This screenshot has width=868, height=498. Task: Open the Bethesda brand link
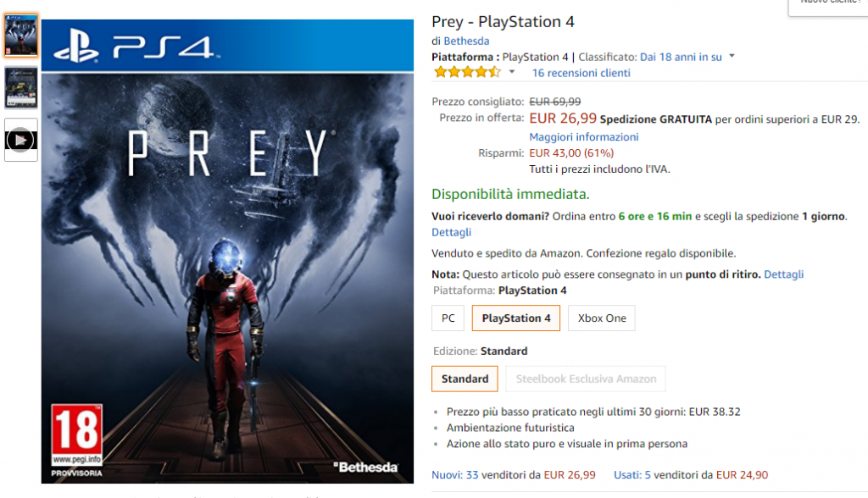pyautogui.click(x=466, y=41)
